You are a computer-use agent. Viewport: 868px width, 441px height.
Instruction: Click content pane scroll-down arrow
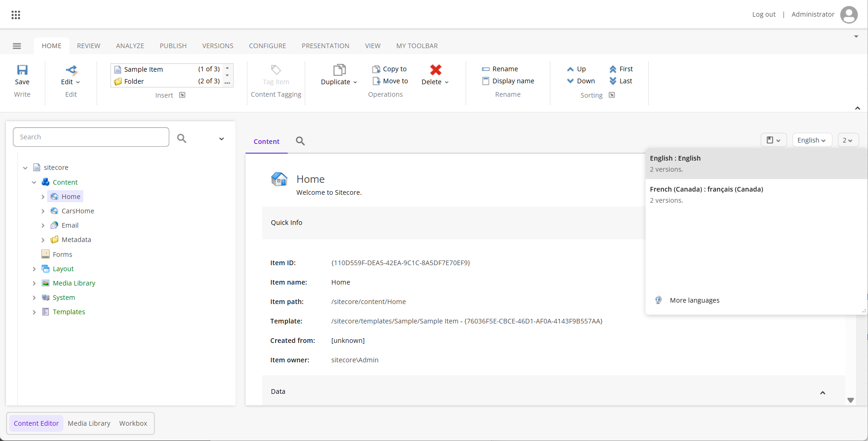pyautogui.click(x=850, y=400)
